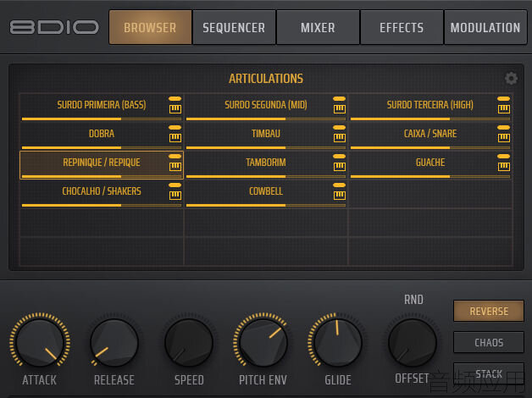Click keyboard icon for Tamborim
532x398 pixels.
coord(340,167)
